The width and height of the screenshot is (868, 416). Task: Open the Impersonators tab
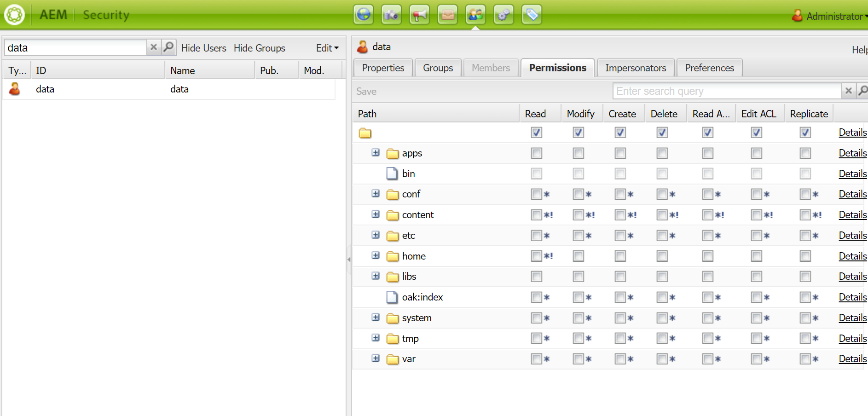636,68
